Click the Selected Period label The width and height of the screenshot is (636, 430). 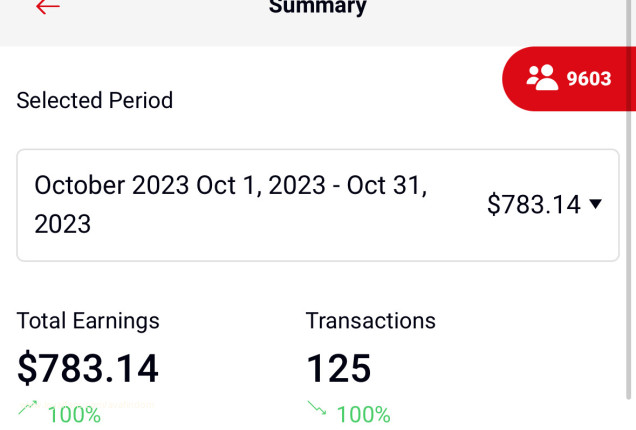point(95,100)
